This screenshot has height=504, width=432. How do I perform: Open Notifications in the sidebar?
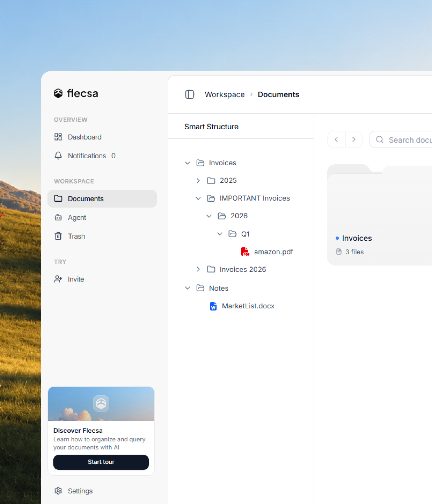102,156
